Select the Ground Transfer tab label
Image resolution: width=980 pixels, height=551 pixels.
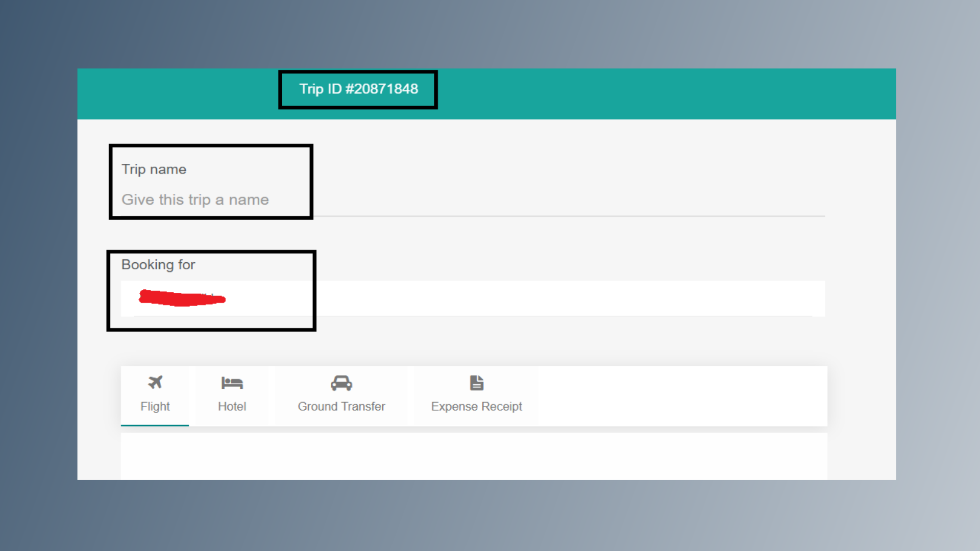[x=341, y=407]
